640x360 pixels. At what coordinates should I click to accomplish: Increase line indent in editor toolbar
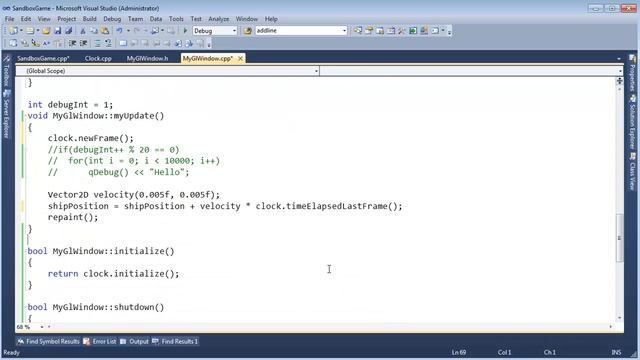(84, 43)
